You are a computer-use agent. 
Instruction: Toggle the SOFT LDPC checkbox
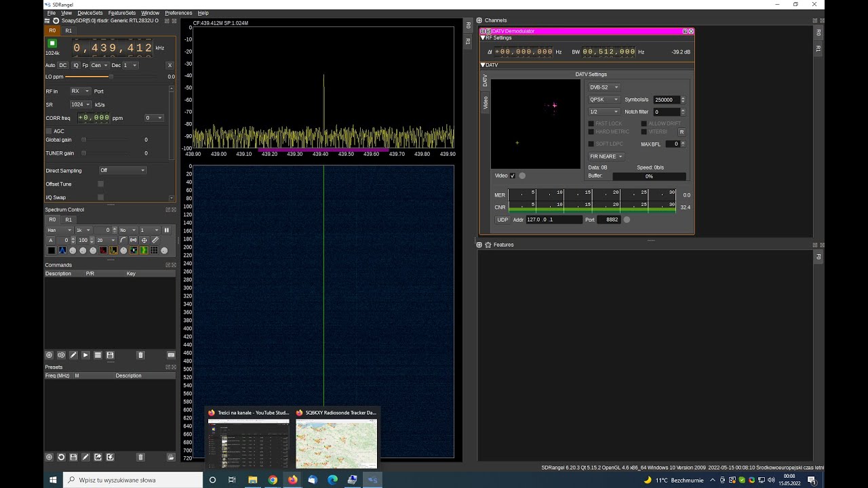[591, 144]
